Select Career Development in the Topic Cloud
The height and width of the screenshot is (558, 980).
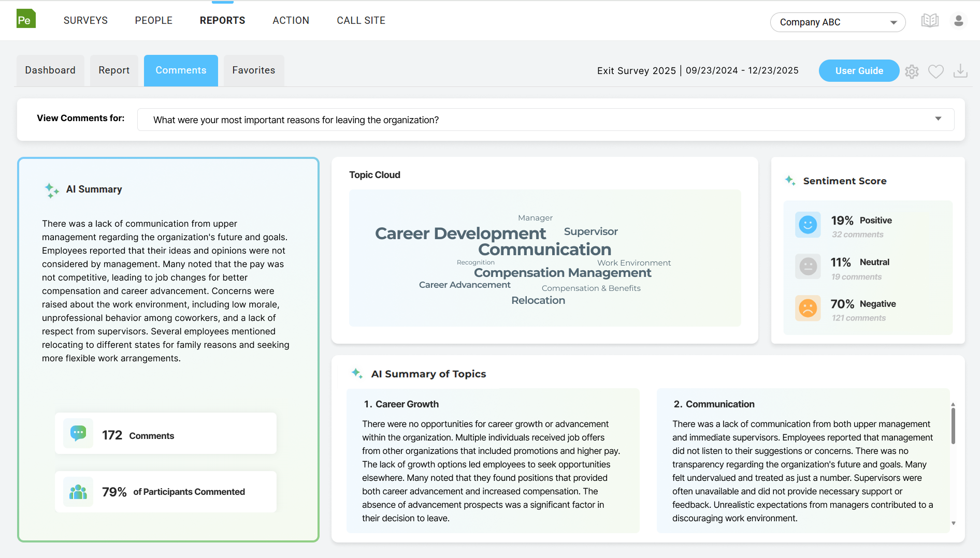[x=460, y=233]
